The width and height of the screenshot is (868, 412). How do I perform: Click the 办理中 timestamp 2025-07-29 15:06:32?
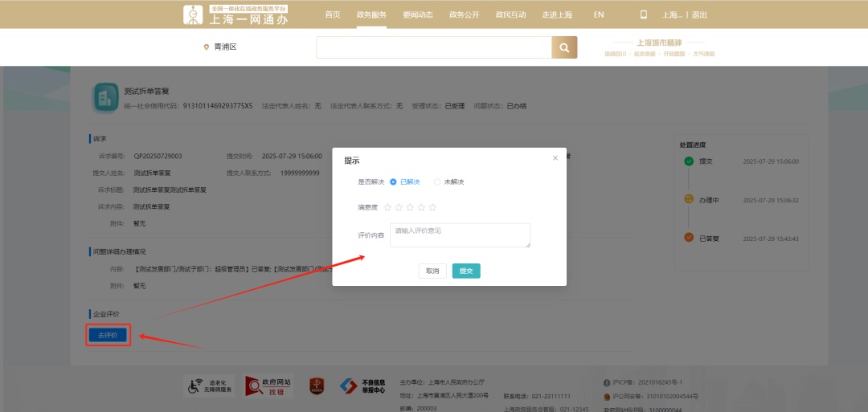click(771, 200)
